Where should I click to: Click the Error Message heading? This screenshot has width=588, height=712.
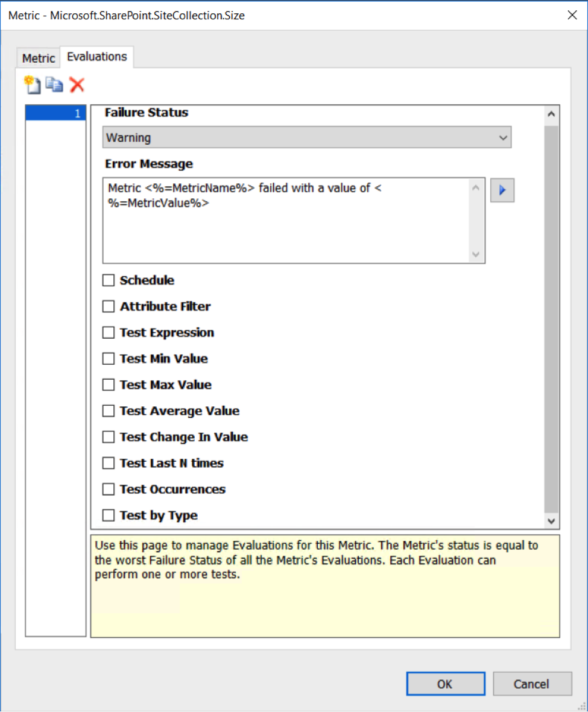coord(149,163)
